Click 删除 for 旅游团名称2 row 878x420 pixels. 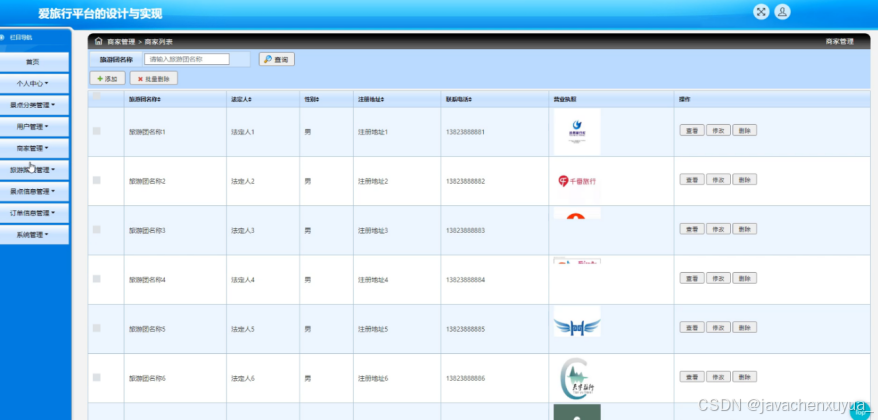tap(744, 179)
